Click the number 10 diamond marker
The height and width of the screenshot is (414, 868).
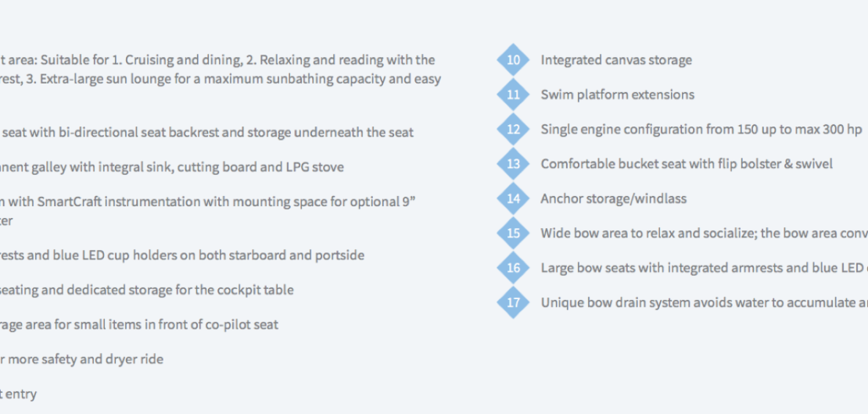(x=513, y=59)
